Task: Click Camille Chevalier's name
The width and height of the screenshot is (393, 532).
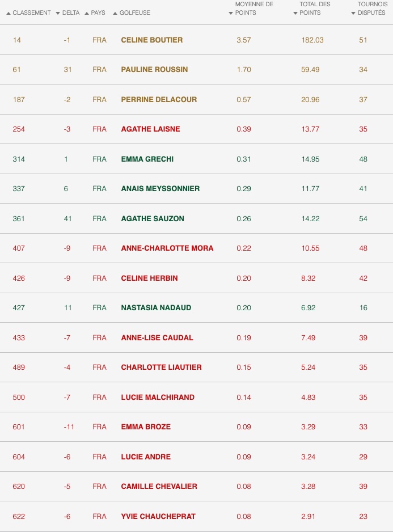Action: [x=159, y=486]
